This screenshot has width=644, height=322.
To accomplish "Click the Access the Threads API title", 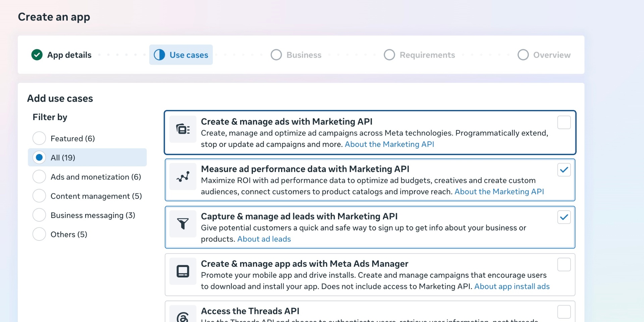I will [250, 311].
